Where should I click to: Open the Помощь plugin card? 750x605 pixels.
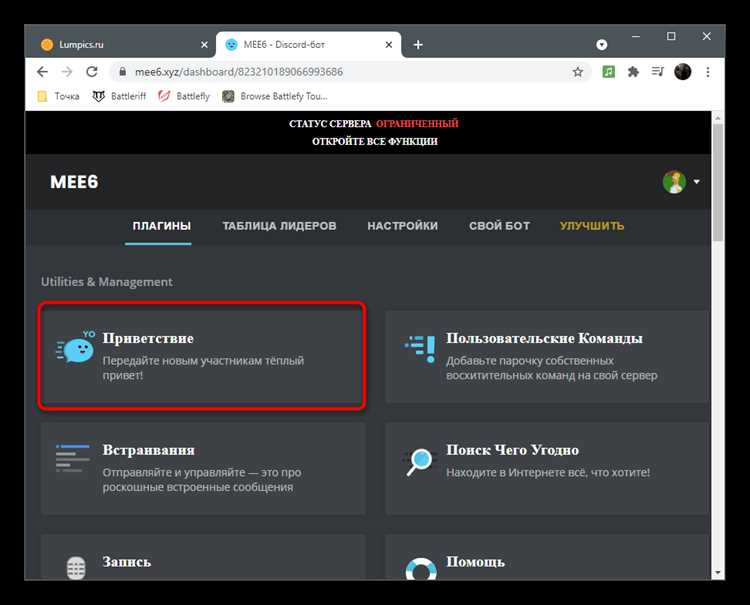(547, 557)
